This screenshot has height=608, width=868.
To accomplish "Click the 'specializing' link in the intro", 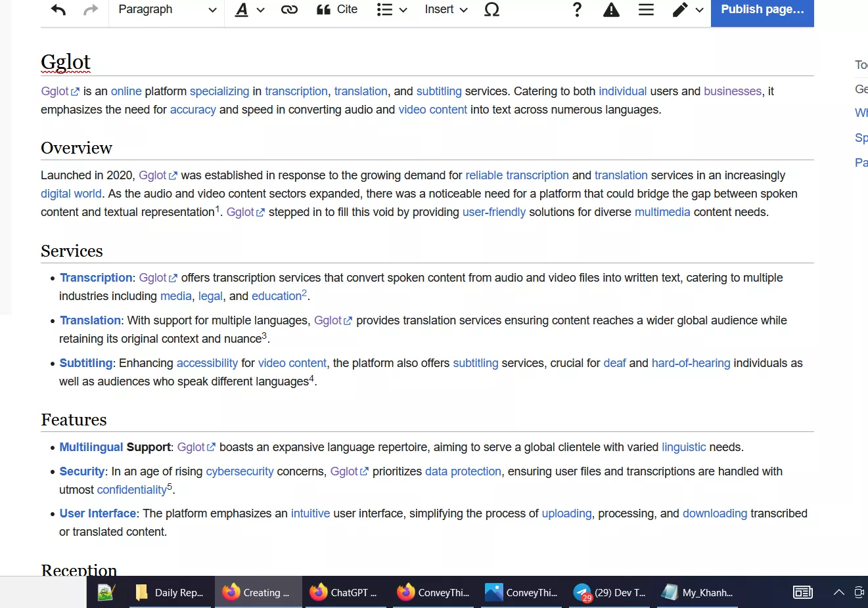I will 219,91.
